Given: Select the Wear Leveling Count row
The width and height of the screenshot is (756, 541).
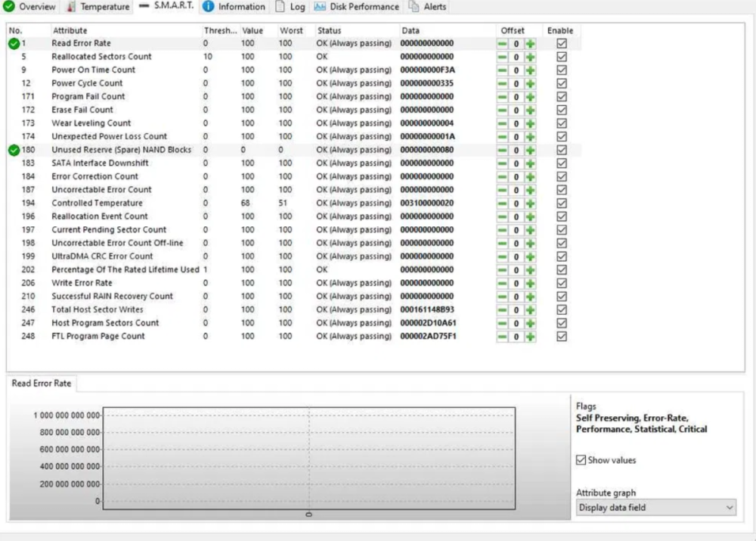Looking at the screenshot, I should [x=91, y=123].
